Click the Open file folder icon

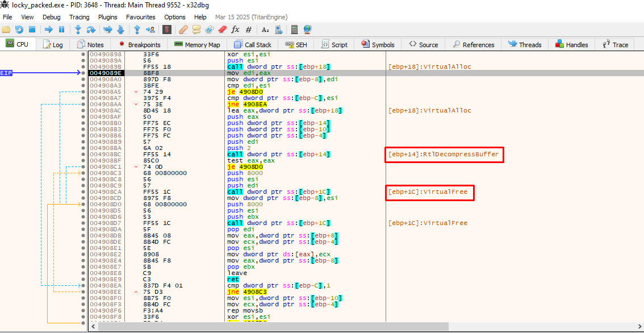(6, 30)
